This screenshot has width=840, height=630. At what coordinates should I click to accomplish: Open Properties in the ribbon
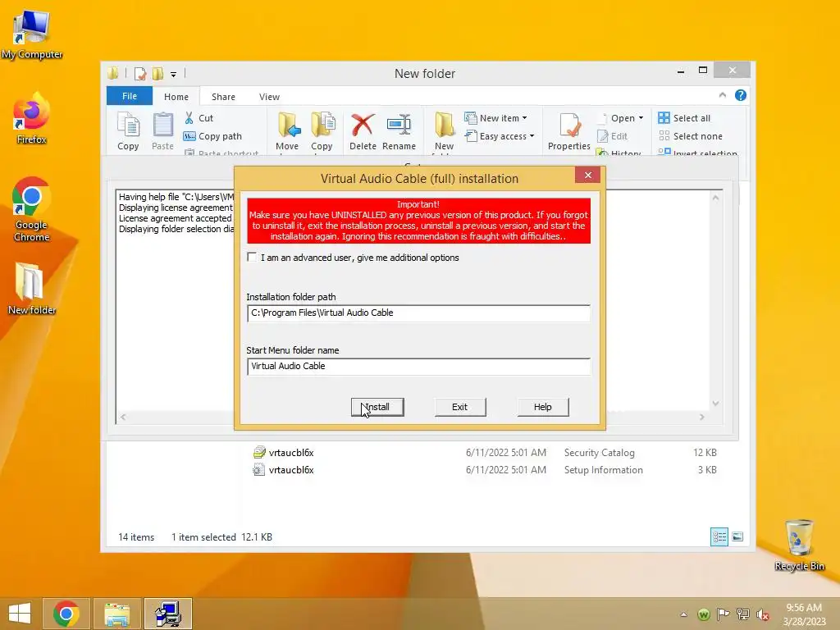coord(569,131)
